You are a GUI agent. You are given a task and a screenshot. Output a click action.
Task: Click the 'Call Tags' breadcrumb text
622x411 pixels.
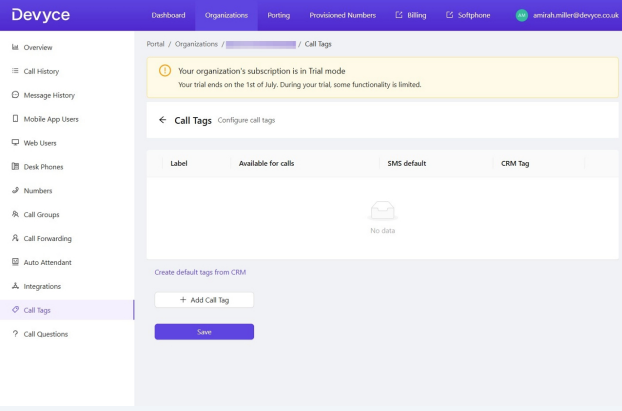coord(318,44)
